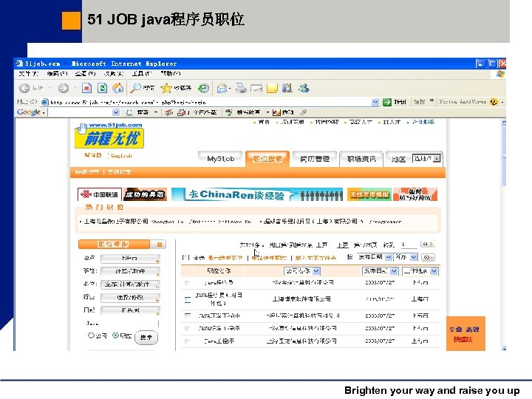
Task: Tick checkbox for last row Java工程师
Action: [187, 341]
